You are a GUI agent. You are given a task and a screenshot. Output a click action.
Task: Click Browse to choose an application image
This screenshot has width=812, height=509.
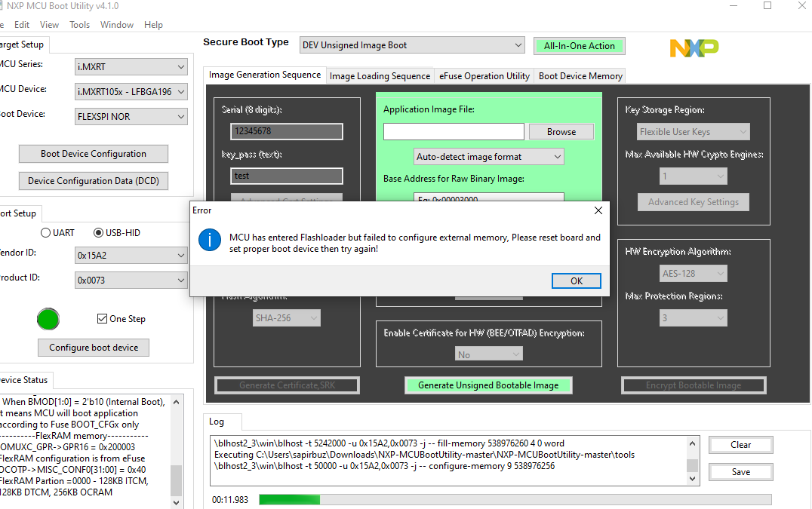pyautogui.click(x=561, y=130)
